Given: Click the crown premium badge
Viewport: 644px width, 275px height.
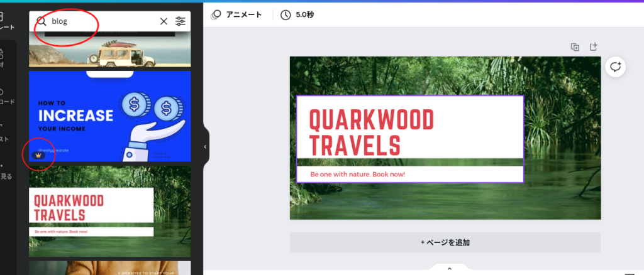Looking at the screenshot, I should click(x=38, y=156).
